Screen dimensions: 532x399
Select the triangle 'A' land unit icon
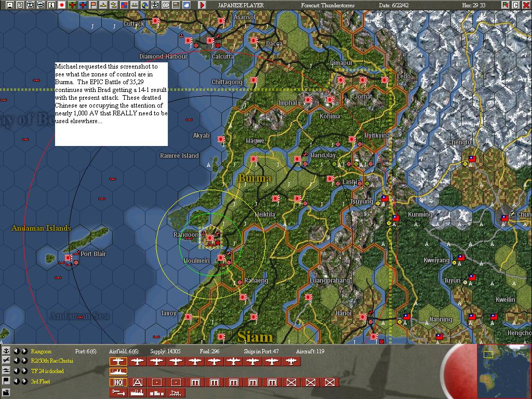(x=137, y=382)
